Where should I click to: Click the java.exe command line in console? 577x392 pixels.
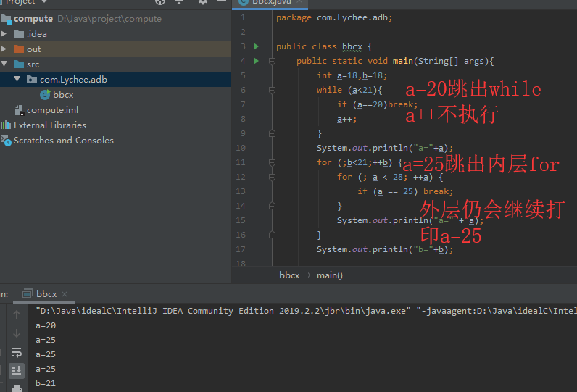[305, 311]
